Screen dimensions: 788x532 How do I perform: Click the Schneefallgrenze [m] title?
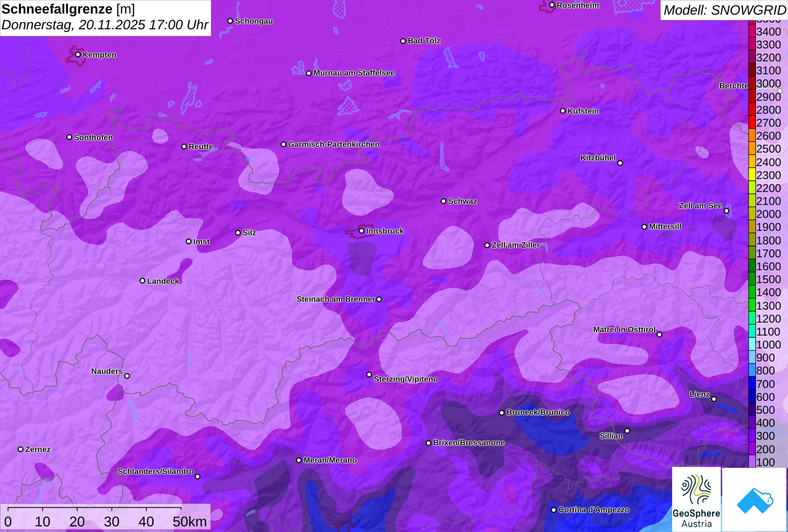69,9
